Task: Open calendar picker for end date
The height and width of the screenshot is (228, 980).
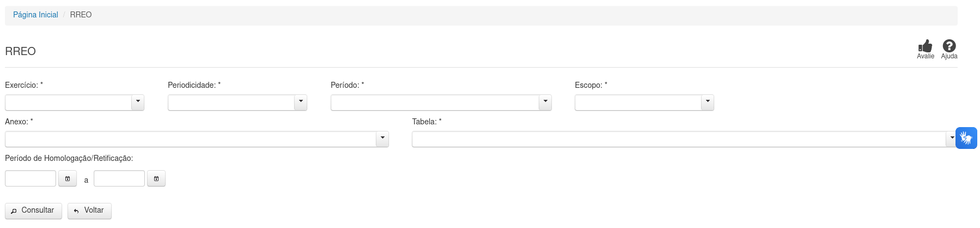Action: (156, 178)
